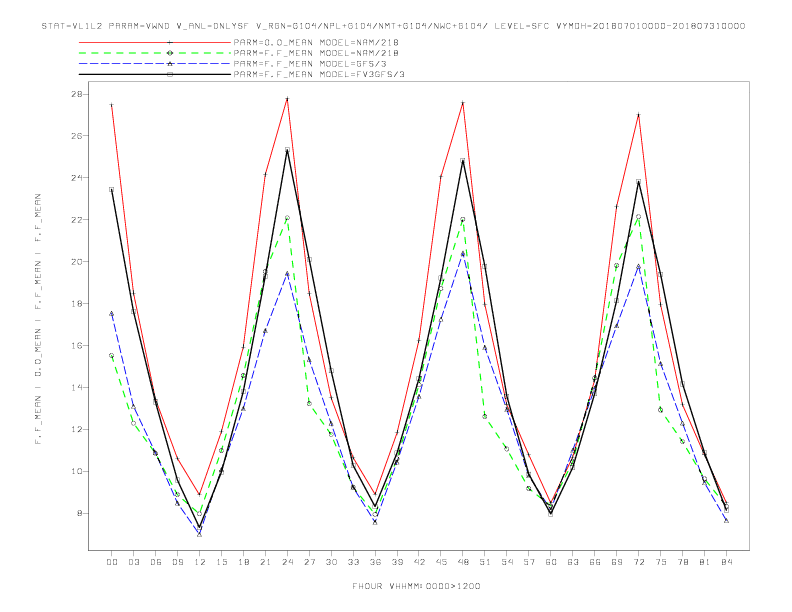Screen dimensions: 792x612
Task: Click x-axis tick label 42
Action: (x=419, y=562)
